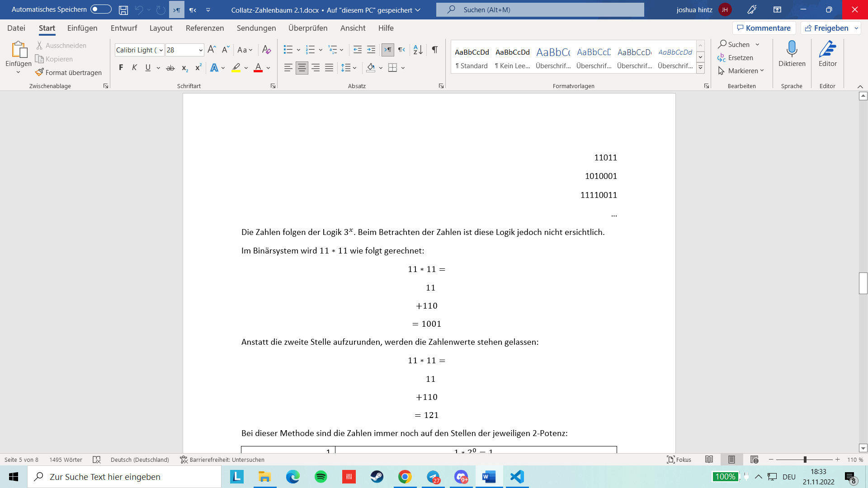Select Format übertragen paintbrush

click(69, 72)
